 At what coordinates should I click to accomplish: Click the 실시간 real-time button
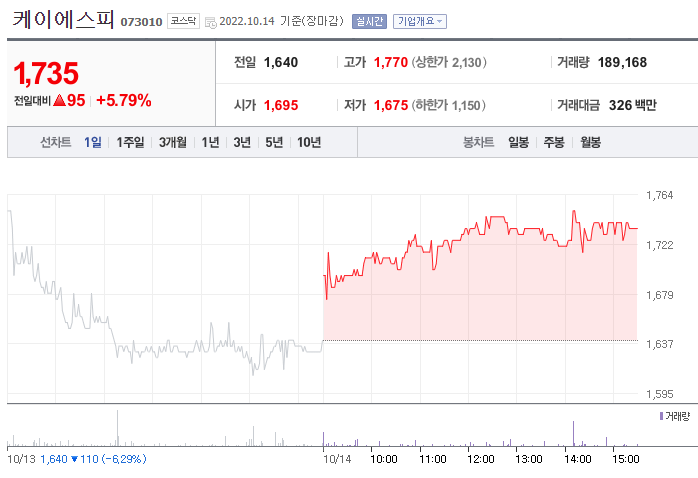point(369,21)
